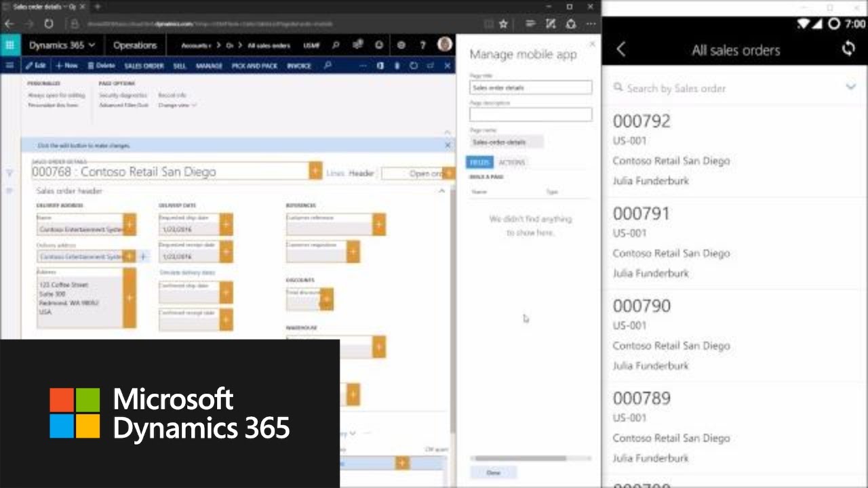Open the help question mark icon

point(422,45)
